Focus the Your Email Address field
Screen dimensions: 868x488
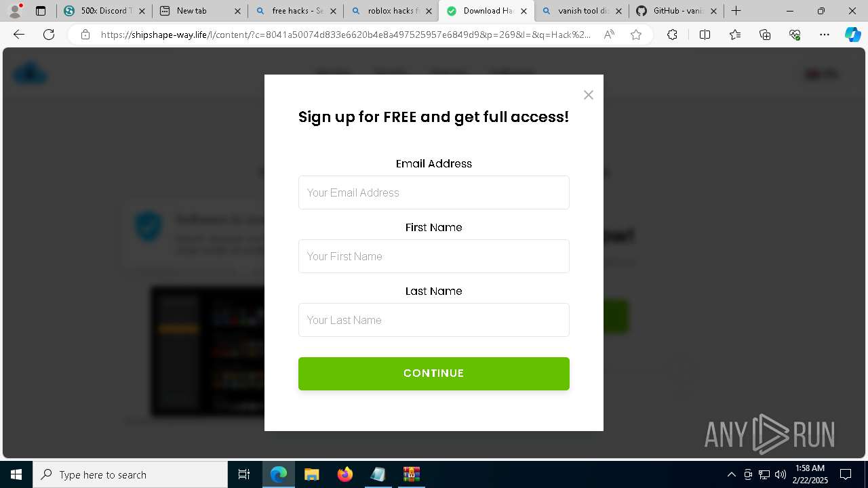434,192
